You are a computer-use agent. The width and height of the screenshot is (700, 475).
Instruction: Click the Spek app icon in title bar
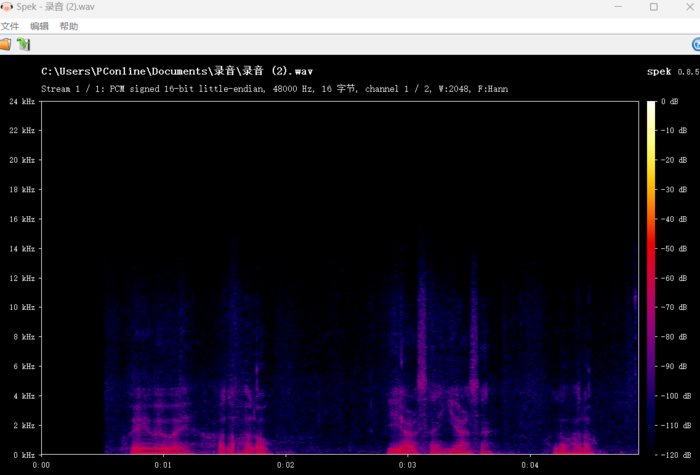(x=6, y=7)
